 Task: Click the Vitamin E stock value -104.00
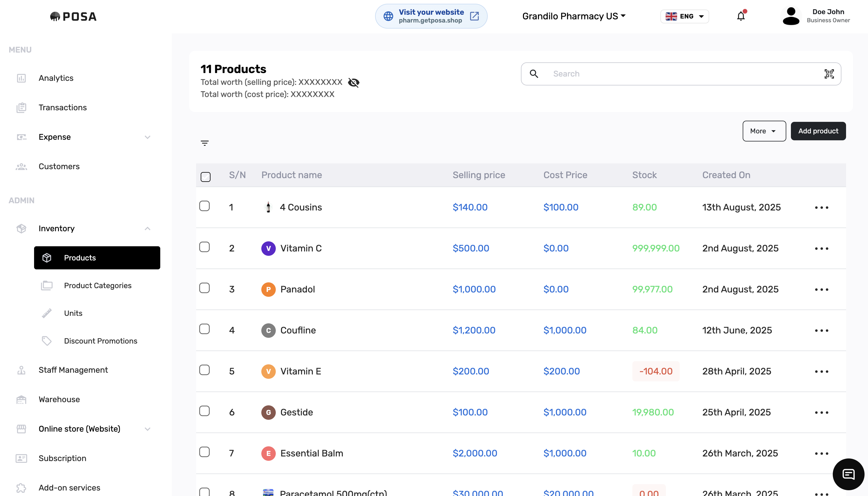pyautogui.click(x=656, y=371)
